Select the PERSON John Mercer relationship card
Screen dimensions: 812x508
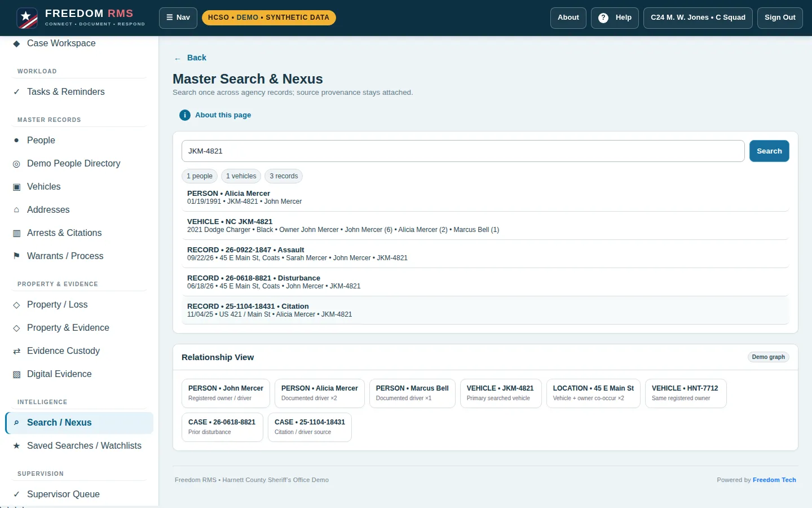(x=226, y=393)
